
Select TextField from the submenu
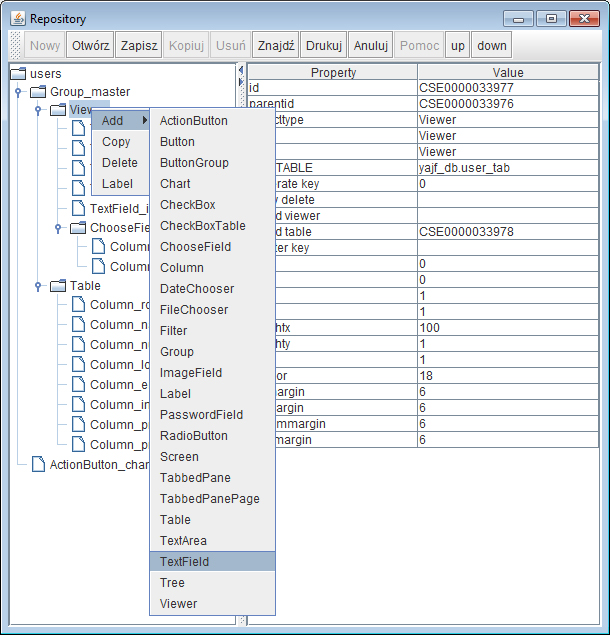pyautogui.click(x=213, y=562)
